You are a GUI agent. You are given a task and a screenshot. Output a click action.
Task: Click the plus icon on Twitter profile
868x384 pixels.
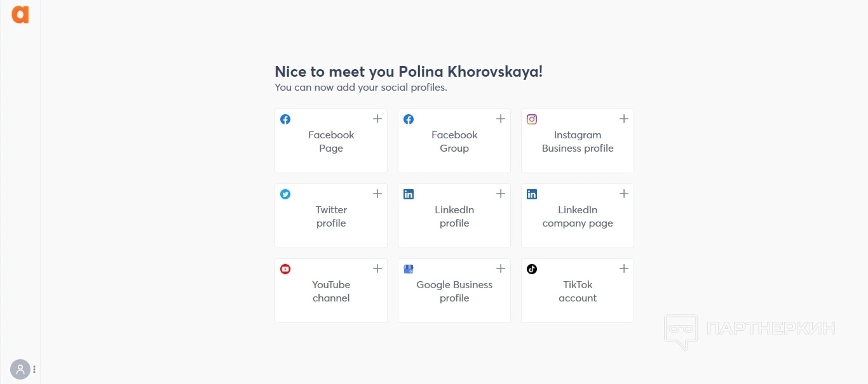[x=377, y=194]
